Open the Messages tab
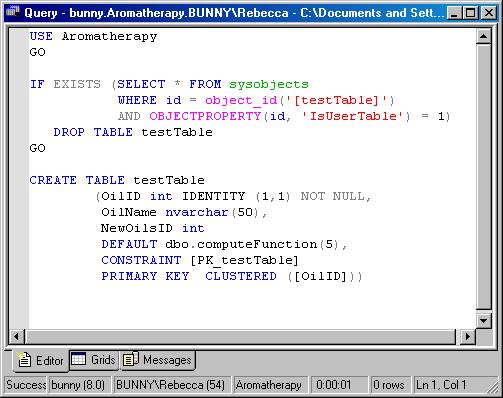 [158, 360]
